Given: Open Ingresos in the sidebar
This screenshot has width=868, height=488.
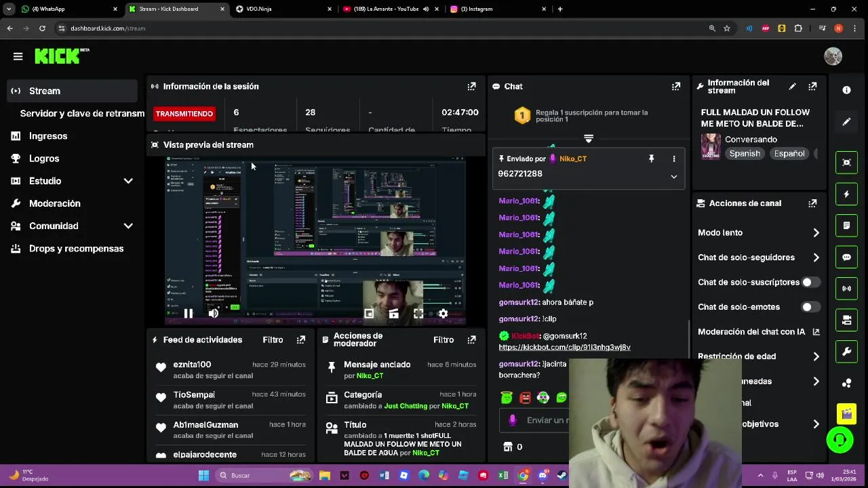Looking at the screenshot, I should click(x=72, y=136).
